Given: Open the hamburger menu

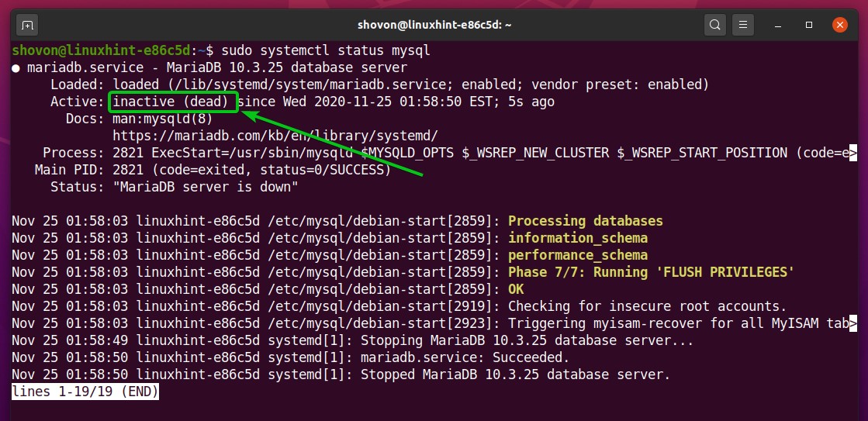Looking at the screenshot, I should pos(744,26).
